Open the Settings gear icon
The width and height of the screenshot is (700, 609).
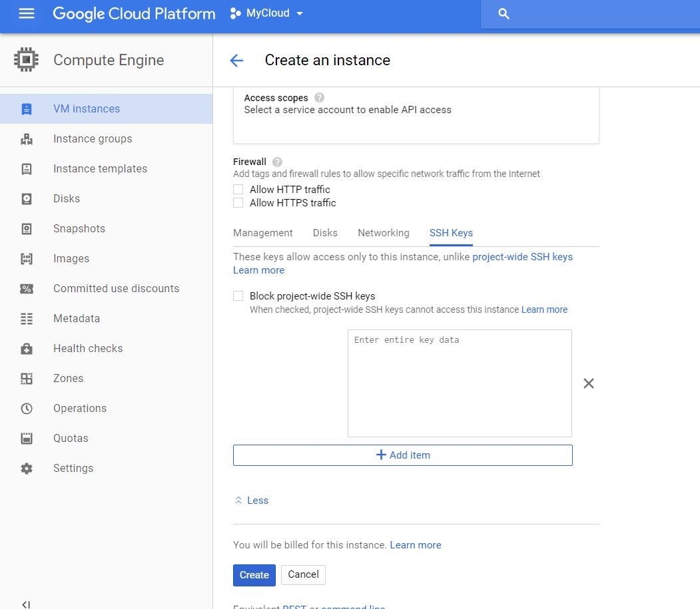tap(27, 468)
